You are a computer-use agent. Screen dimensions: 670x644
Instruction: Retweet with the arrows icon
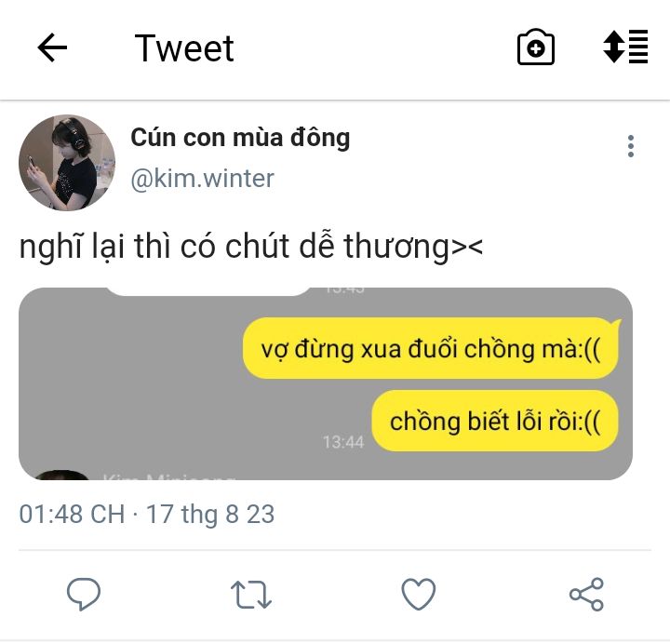251,594
